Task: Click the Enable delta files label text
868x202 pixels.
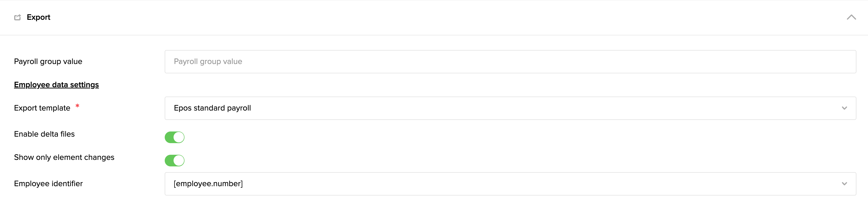Action: click(x=44, y=134)
